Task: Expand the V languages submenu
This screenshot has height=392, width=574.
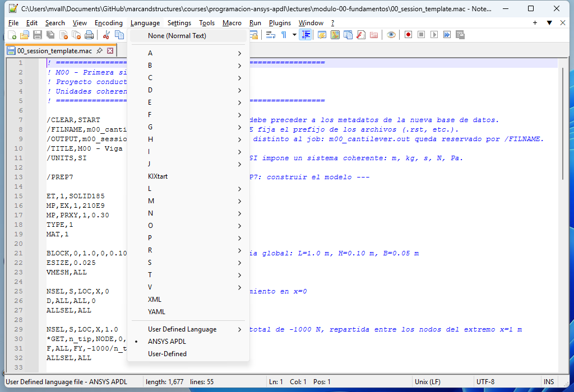Action: [188, 287]
